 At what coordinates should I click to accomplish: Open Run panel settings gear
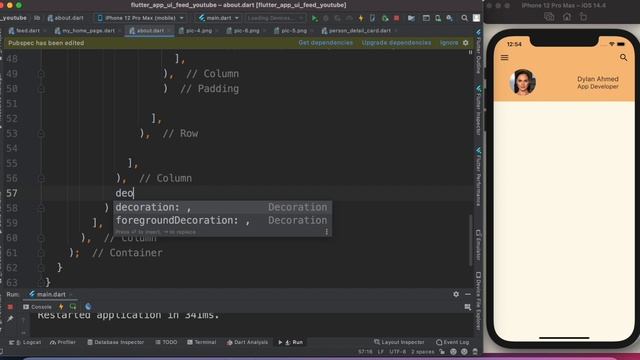(456, 294)
